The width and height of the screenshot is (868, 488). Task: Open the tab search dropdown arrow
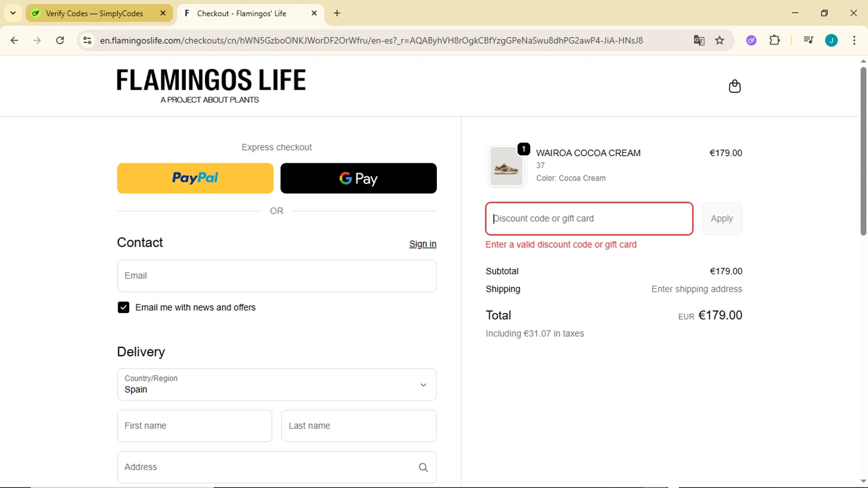coord(13,13)
